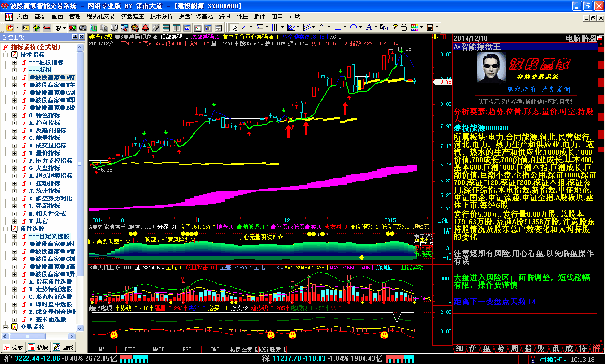Click the red alarm bell icon
The width and height of the screenshot is (605, 364).
click(x=145, y=27)
